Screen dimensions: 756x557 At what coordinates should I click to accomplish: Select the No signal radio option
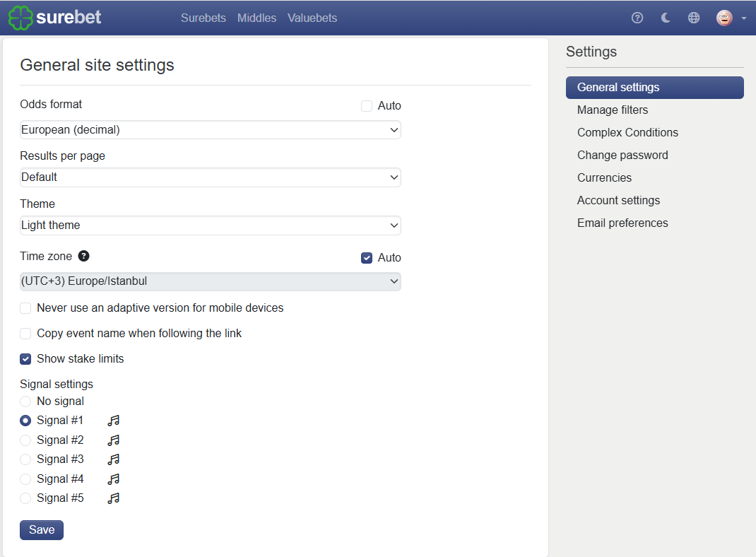coord(25,401)
